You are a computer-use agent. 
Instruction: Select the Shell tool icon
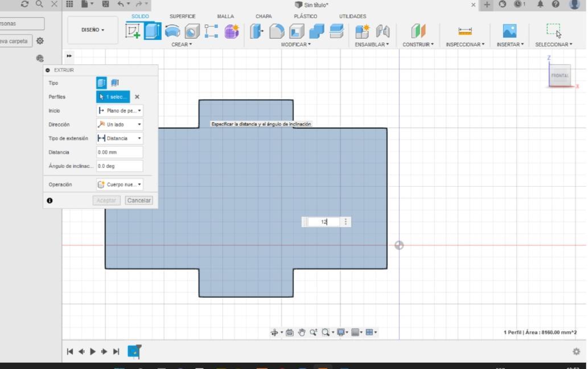pos(297,31)
